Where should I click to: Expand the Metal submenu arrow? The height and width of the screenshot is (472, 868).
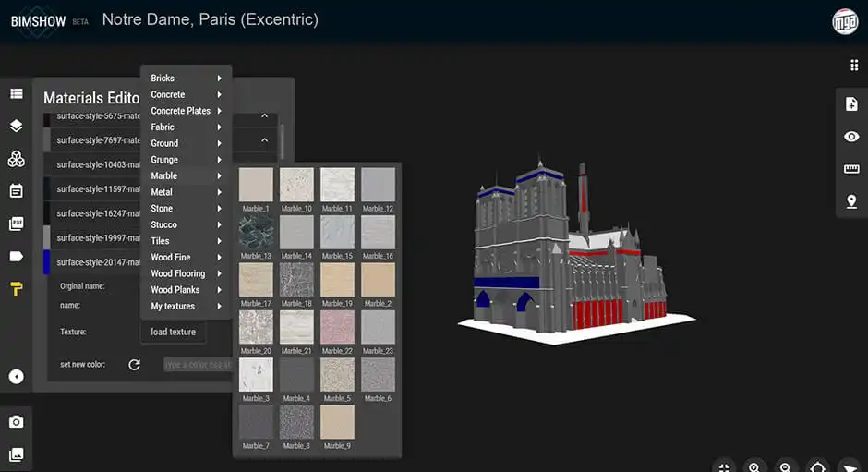pos(219,192)
